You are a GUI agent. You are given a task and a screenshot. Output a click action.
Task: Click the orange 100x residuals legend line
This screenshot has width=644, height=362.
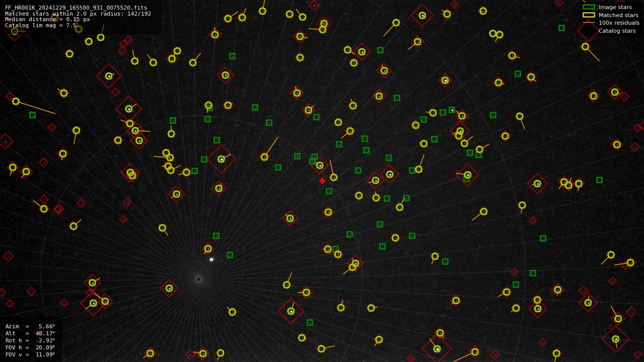tap(589, 23)
